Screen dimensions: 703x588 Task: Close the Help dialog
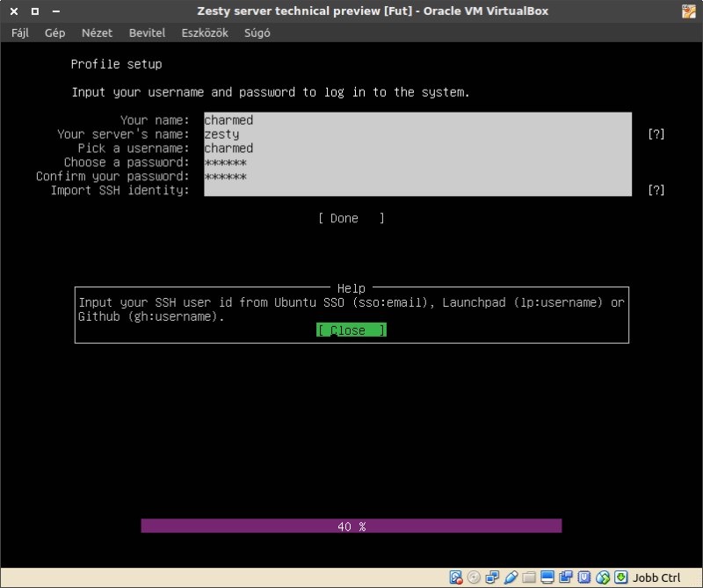point(351,330)
